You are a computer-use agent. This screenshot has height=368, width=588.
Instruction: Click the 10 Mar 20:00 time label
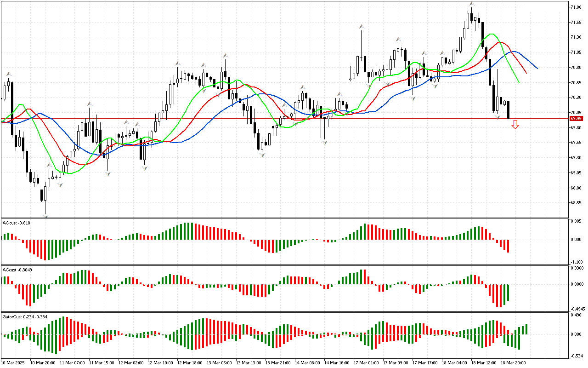click(x=43, y=363)
